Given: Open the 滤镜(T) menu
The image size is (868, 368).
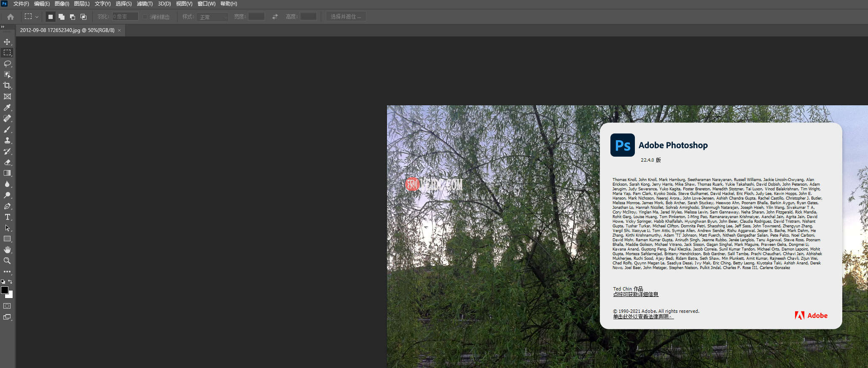Looking at the screenshot, I should (x=145, y=4).
